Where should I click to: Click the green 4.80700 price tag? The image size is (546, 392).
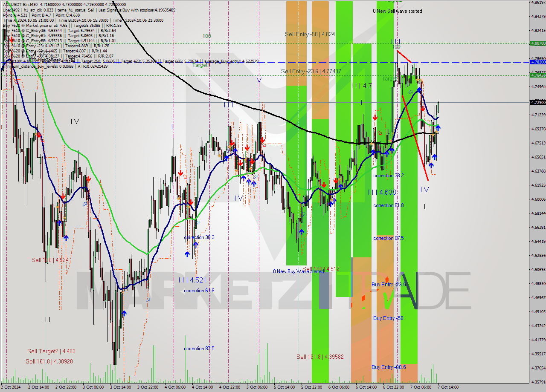[537, 43]
